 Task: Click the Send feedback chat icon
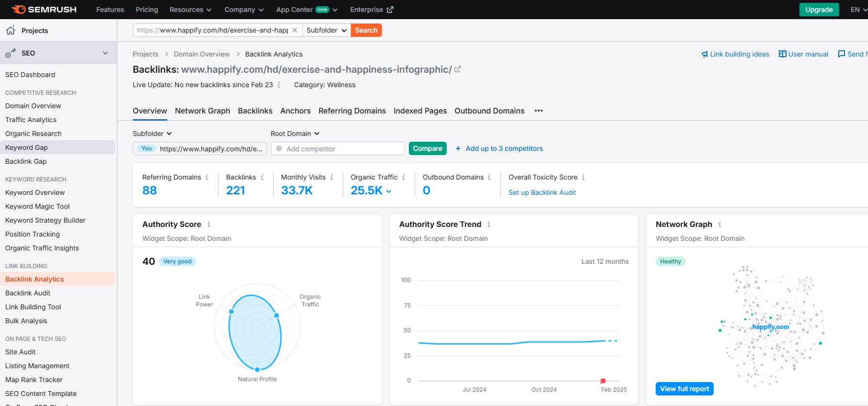point(842,54)
